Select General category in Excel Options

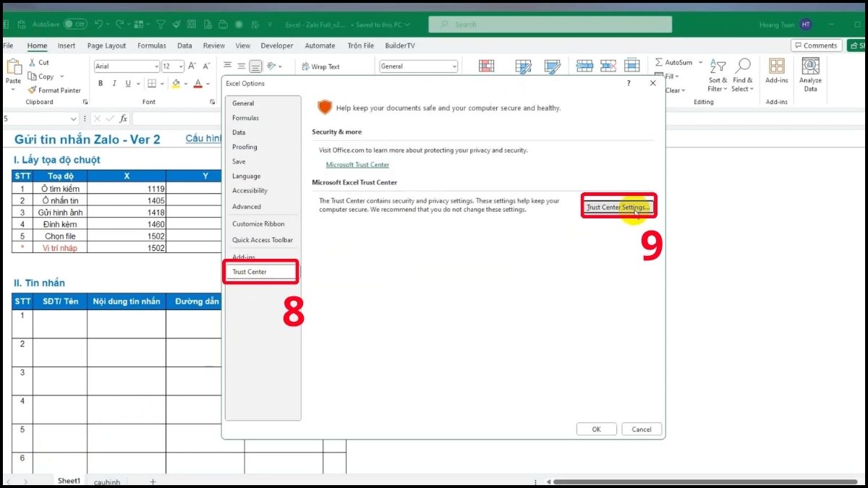(263, 103)
